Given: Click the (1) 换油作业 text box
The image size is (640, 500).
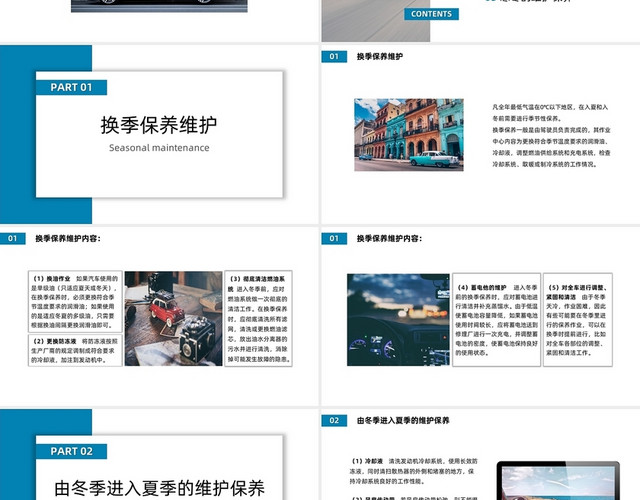Looking at the screenshot, I should tap(76, 302).
